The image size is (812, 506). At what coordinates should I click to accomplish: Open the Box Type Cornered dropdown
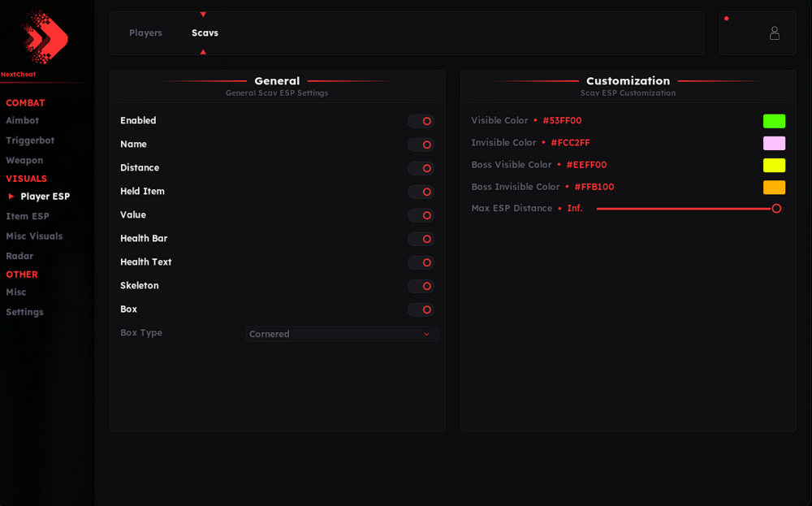tap(339, 334)
